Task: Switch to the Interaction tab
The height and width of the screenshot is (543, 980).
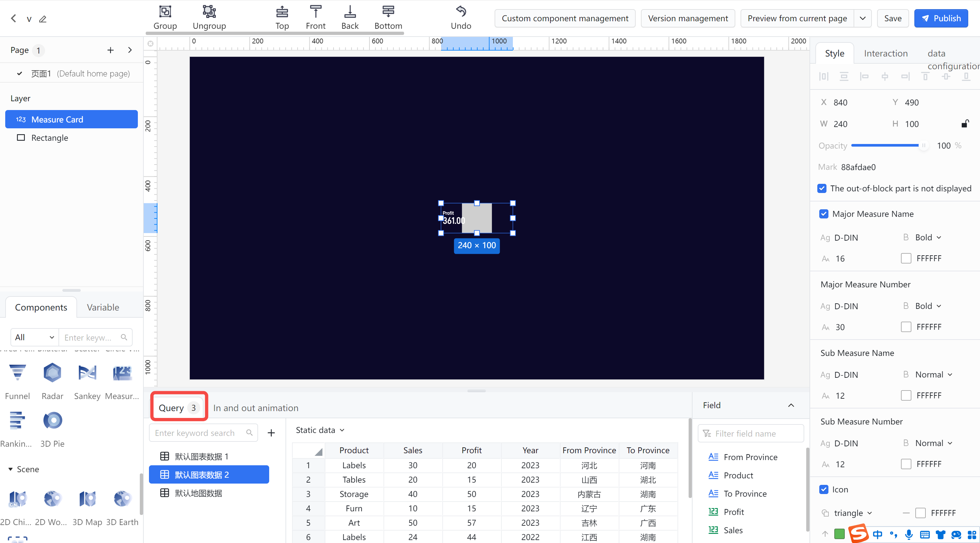Action: (x=886, y=53)
